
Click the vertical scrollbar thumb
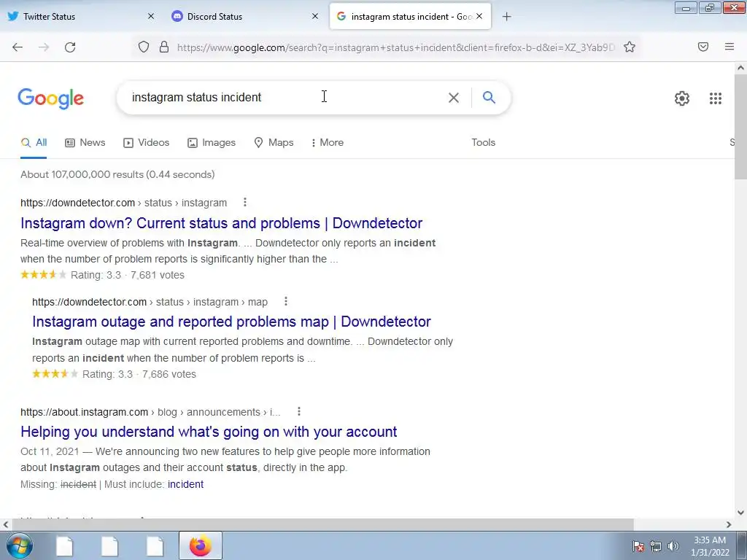tap(740, 127)
